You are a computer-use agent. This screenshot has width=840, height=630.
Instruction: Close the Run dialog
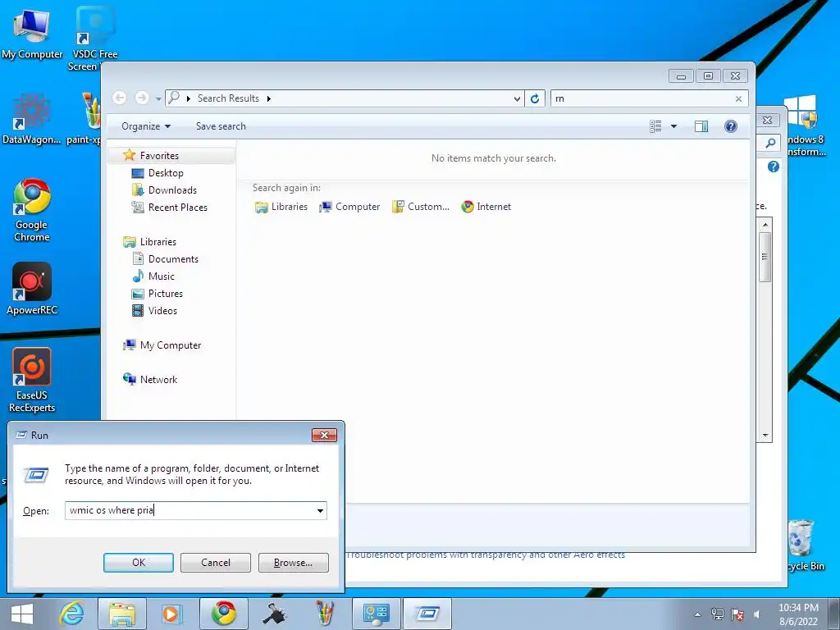[324, 435]
